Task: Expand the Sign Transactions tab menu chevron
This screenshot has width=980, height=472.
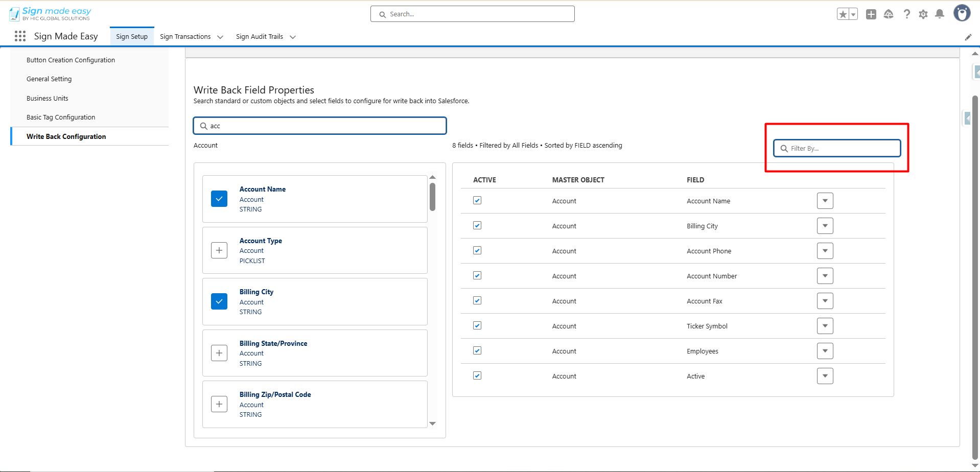Action: click(220, 37)
